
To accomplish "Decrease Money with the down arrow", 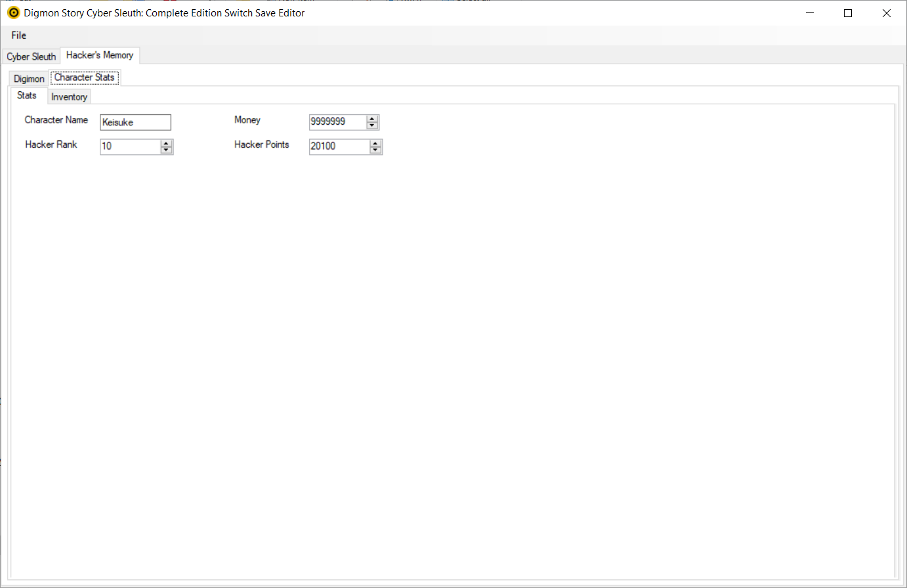I will click(x=373, y=126).
